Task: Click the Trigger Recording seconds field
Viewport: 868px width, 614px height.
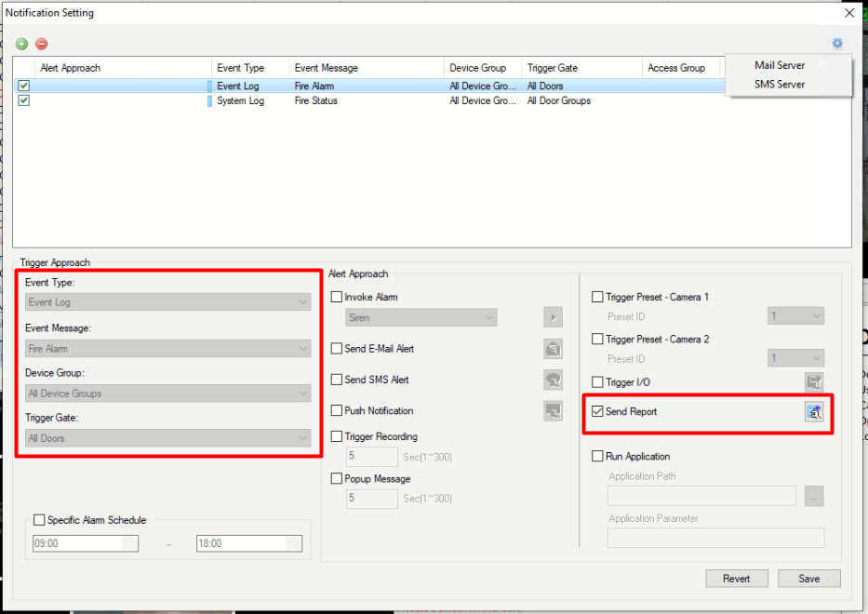Action: pos(371,457)
